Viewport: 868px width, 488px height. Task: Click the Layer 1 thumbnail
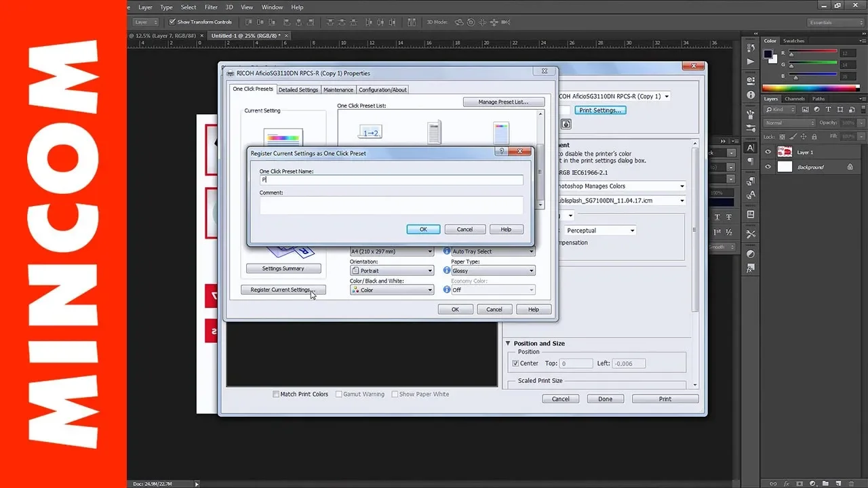tap(785, 152)
